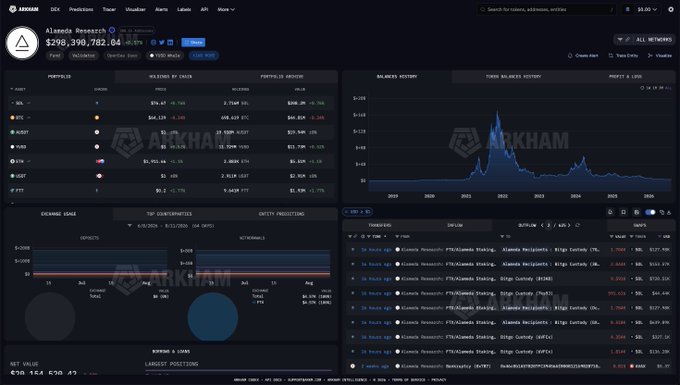Expand the BTC asset row chevron
Screen dimensions: 680x385
(29, 117)
